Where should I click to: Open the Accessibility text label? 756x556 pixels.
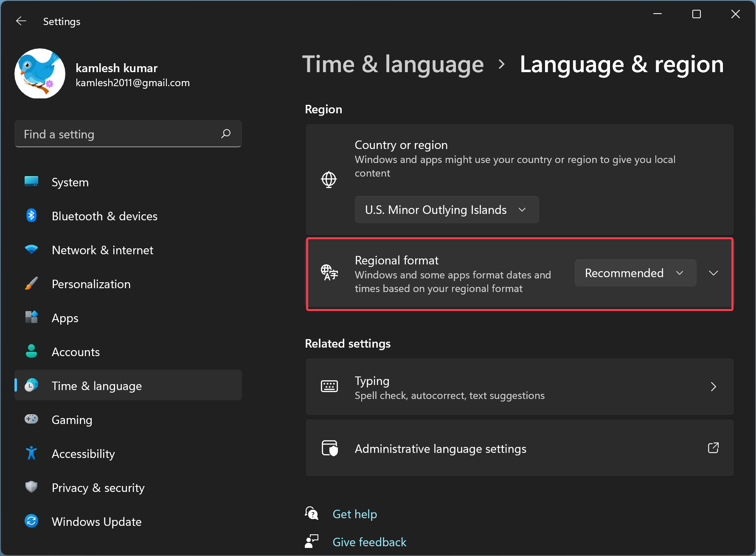coord(83,454)
